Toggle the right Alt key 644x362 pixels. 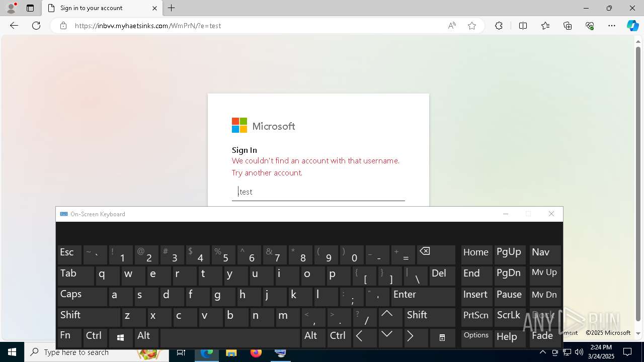[312, 338]
